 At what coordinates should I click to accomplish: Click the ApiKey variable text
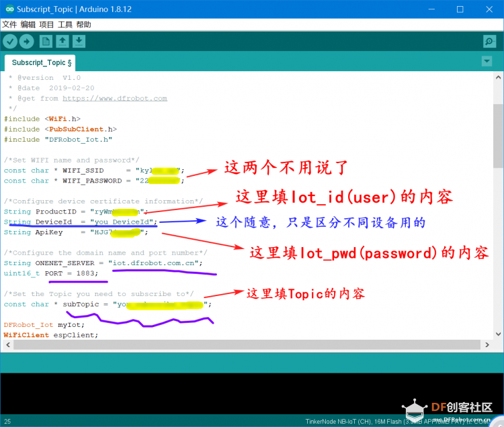[x=49, y=232]
